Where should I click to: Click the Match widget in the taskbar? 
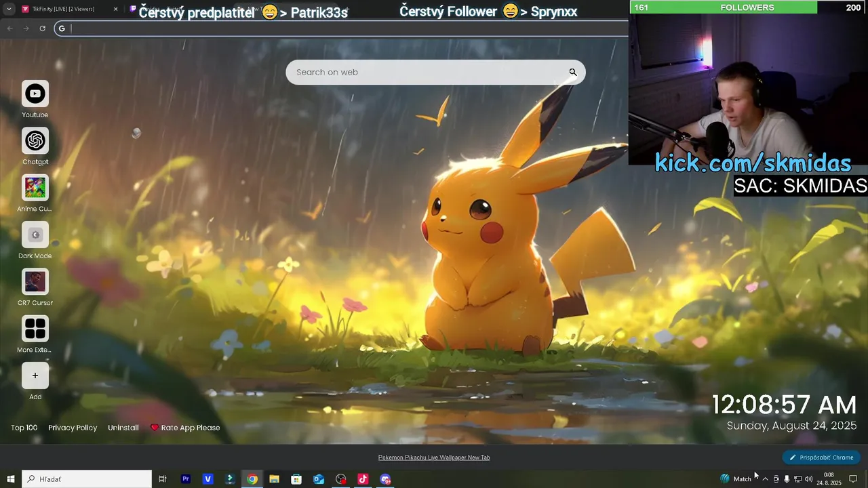pyautogui.click(x=736, y=479)
